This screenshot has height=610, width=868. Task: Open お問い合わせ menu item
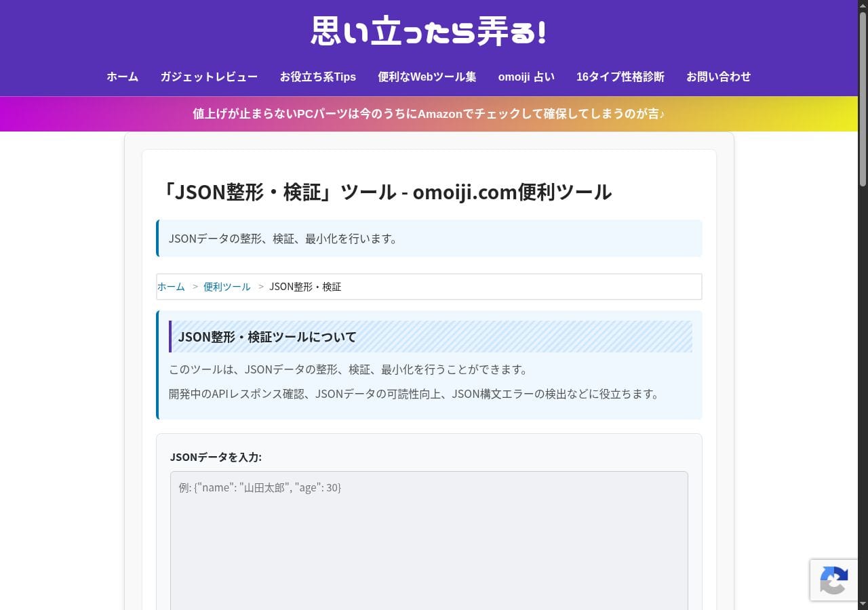click(719, 77)
